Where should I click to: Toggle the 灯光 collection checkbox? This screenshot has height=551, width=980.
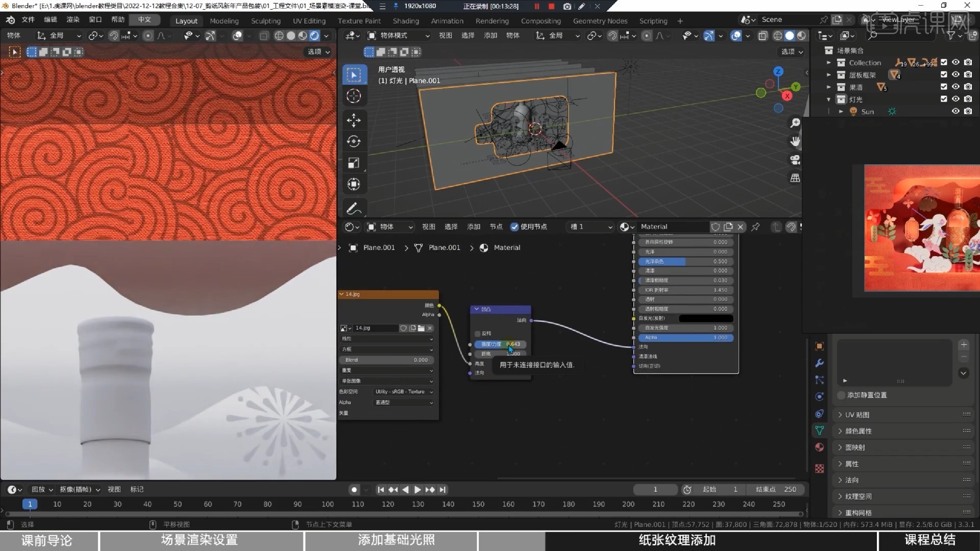pyautogui.click(x=944, y=99)
